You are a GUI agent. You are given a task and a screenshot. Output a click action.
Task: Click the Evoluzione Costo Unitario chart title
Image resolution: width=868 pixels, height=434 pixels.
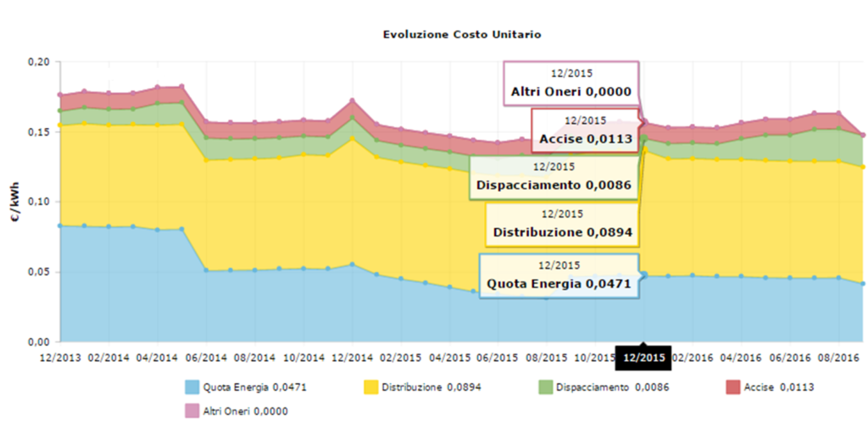[x=461, y=35]
